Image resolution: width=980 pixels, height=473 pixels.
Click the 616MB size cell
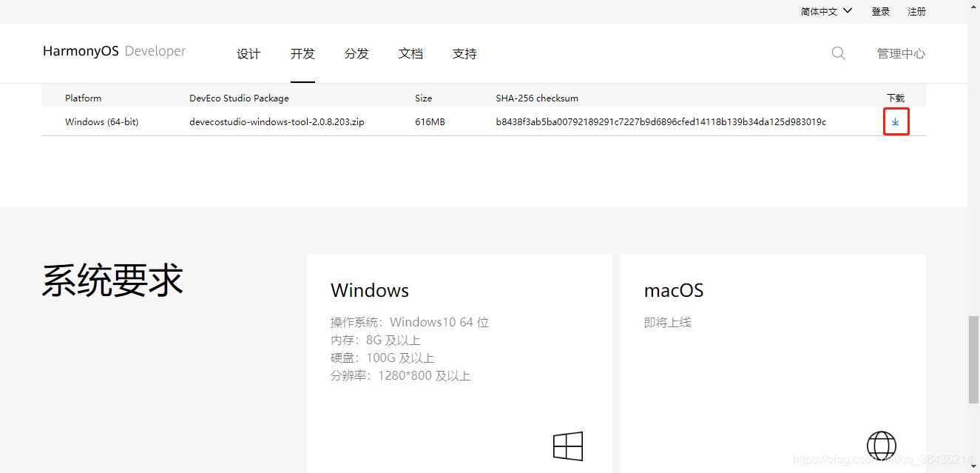point(430,121)
